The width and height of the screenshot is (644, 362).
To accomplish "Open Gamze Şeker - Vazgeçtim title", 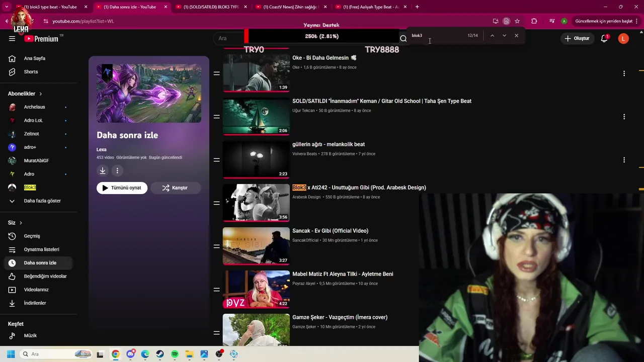I will point(340,317).
